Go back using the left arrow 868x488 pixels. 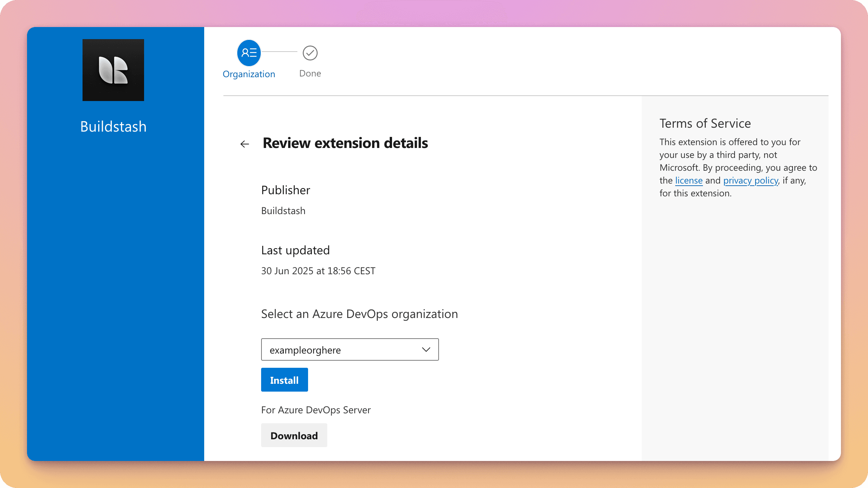244,144
